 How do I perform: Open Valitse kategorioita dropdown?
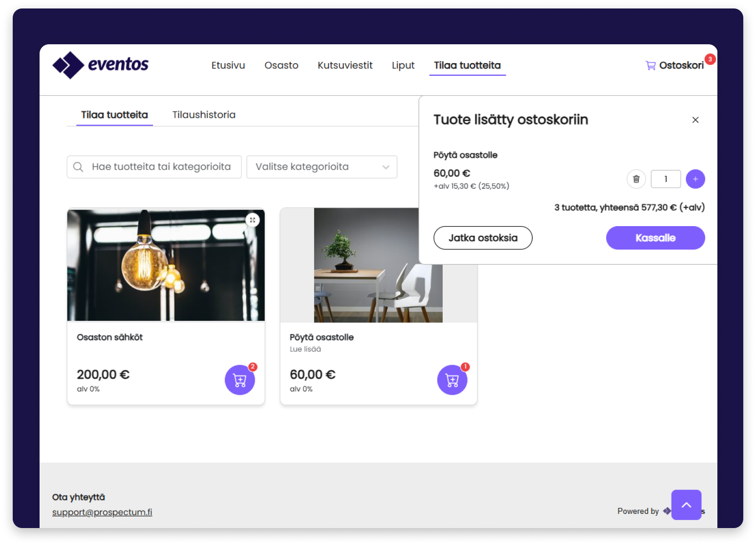click(322, 167)
